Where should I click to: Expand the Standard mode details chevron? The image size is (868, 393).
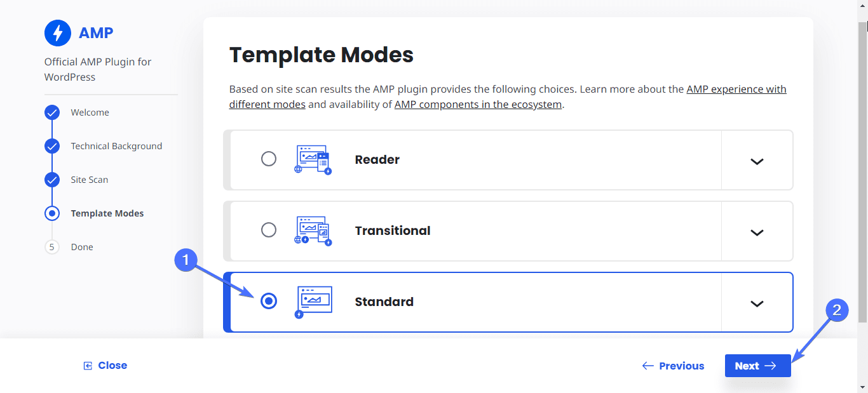coord(757,303)
